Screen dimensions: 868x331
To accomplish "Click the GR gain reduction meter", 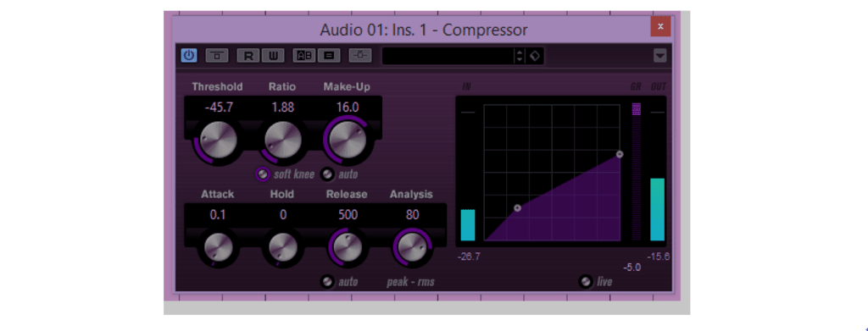I will tap(636, 171).
